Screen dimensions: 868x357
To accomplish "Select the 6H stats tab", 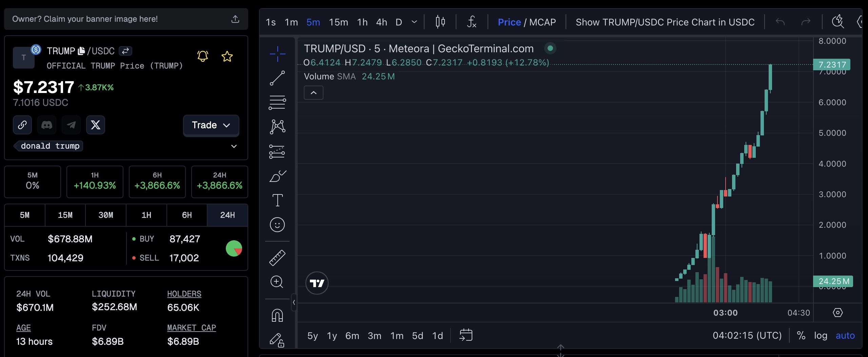I will click(187, 215).
